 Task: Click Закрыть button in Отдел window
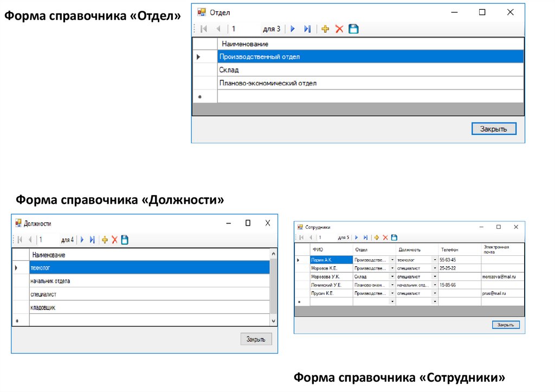point(494,129)
